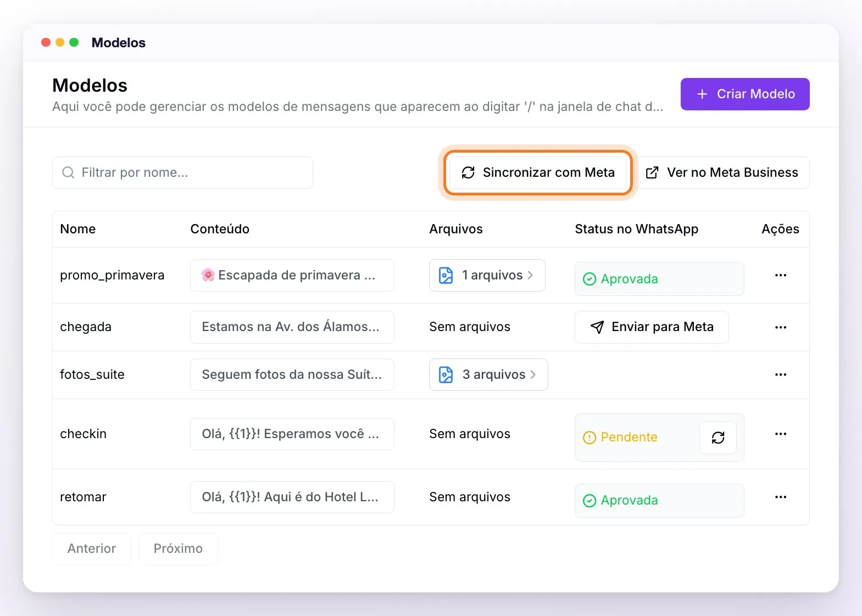Image resolution: width=862 pixels, height=616 pixels.
Task: Open actions menu for fotos_suite row
Action: pos(780,374)
